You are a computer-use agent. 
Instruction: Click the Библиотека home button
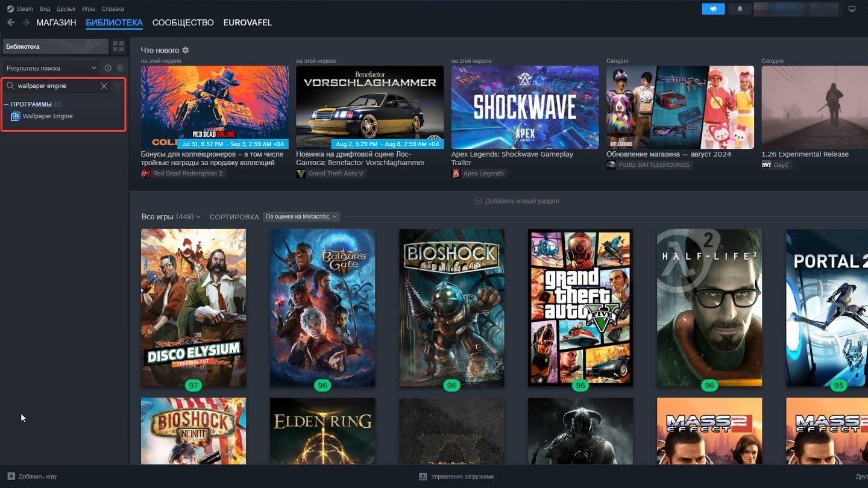55,46
